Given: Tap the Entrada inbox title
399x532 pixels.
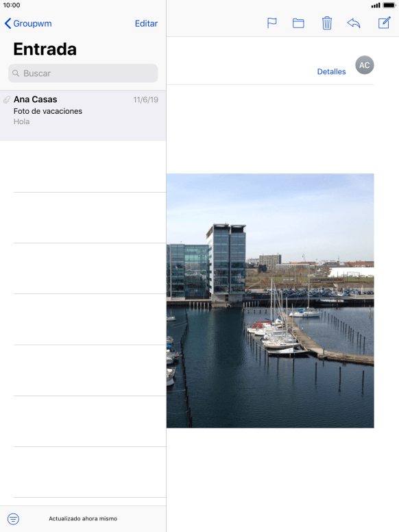Looking at the screenshot, I should coord(45,49).
